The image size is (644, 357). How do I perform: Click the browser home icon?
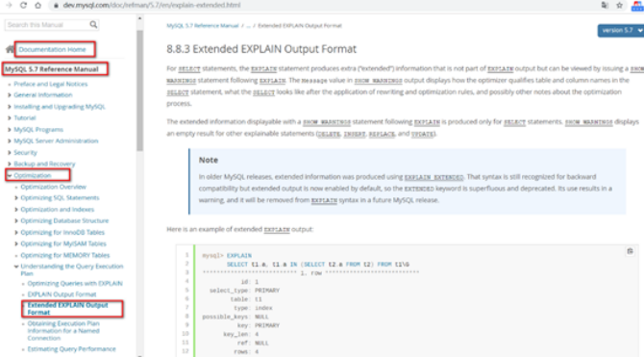tap(37, 6)
